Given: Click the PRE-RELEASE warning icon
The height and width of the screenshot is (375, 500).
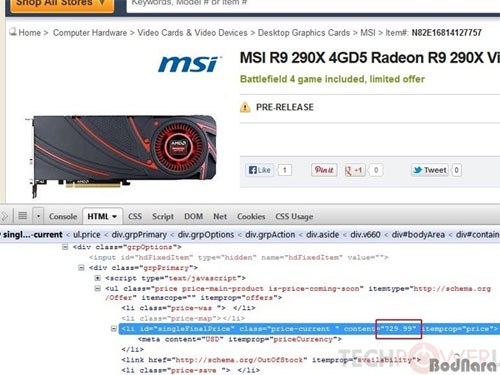Looking at the screenshot, I should click(245, 107).
